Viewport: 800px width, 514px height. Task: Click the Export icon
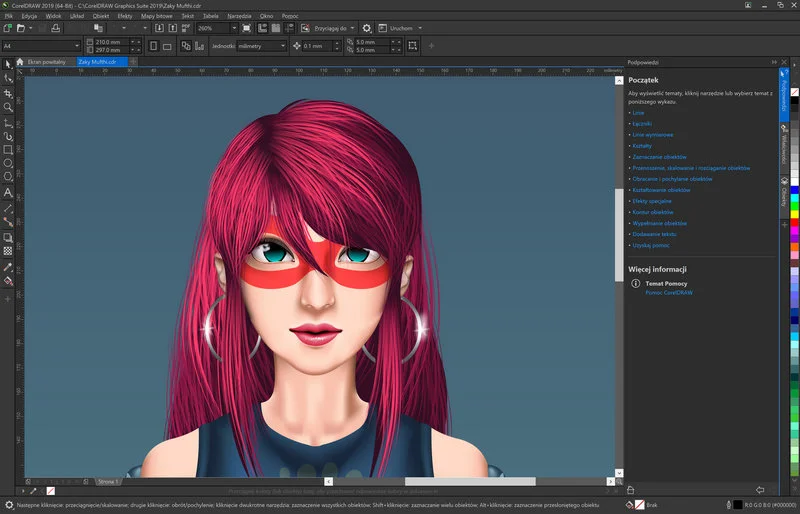pyautogui.click(x=172, y=28)
